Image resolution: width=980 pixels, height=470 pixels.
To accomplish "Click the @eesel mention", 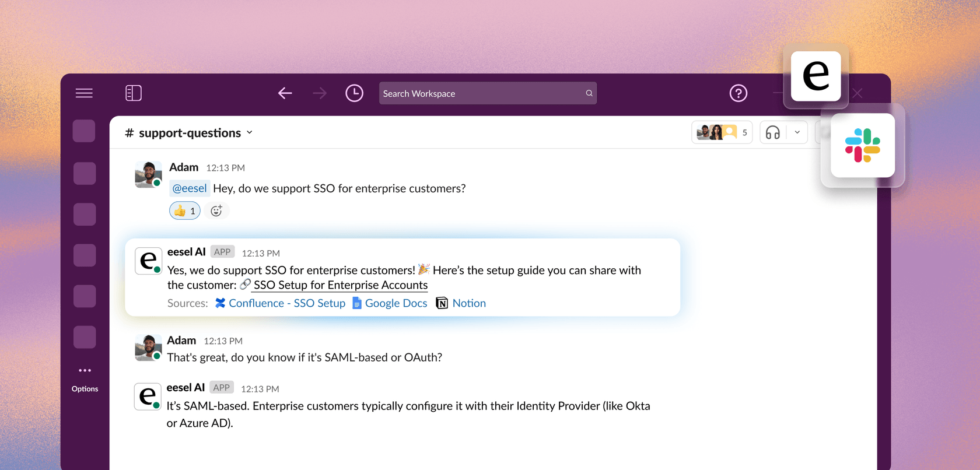I will point(190,188).
